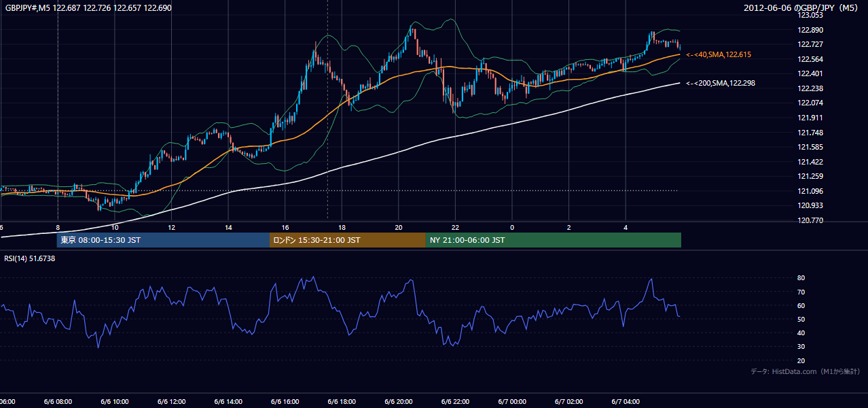
Task: Click price axis value 120.770
Action: (810, 220)
